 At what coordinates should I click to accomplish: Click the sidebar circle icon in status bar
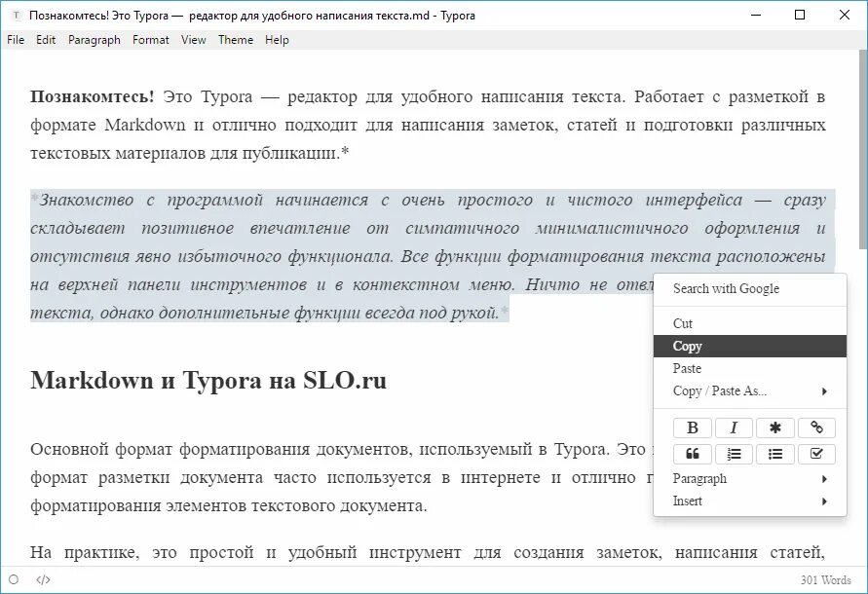click(x=14, y=579)
